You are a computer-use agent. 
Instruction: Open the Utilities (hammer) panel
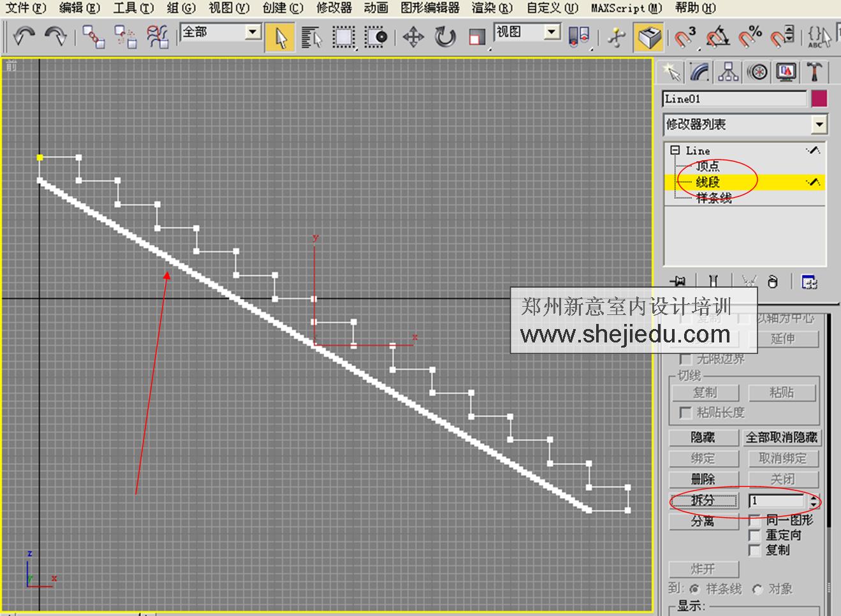815,72
